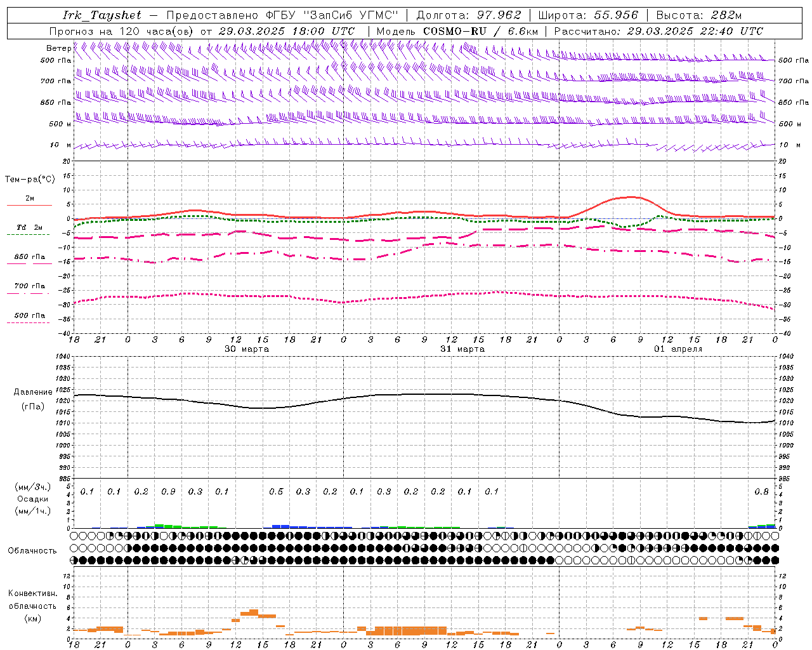The height and width of the screenshot is (650, 812).
Task: Click the left 10 м wind level label
Action: click(x=61, y=145)
